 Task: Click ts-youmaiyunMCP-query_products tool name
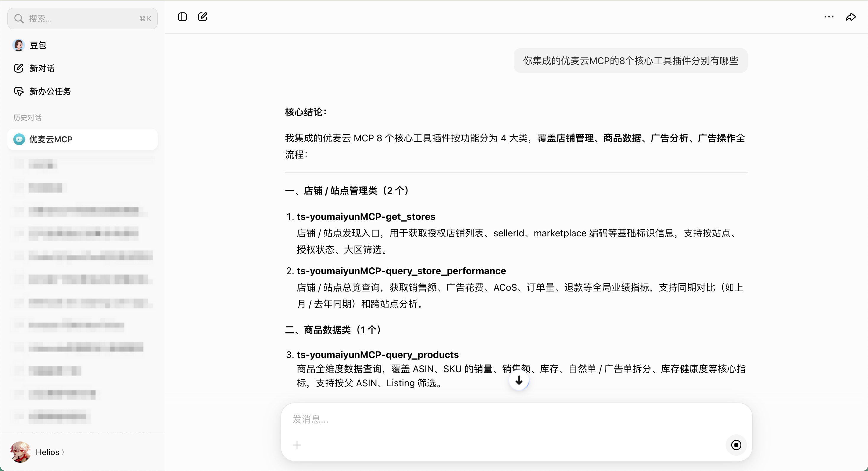[378, 355]
